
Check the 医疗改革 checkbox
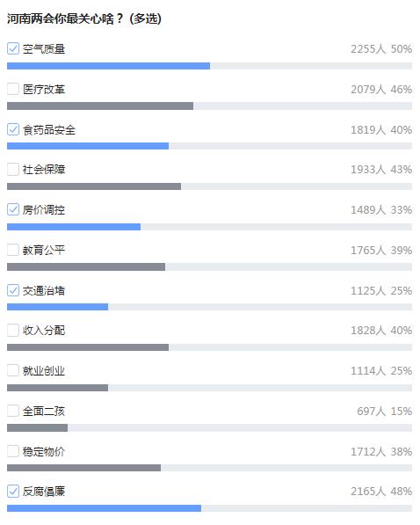tap(13, 89)
